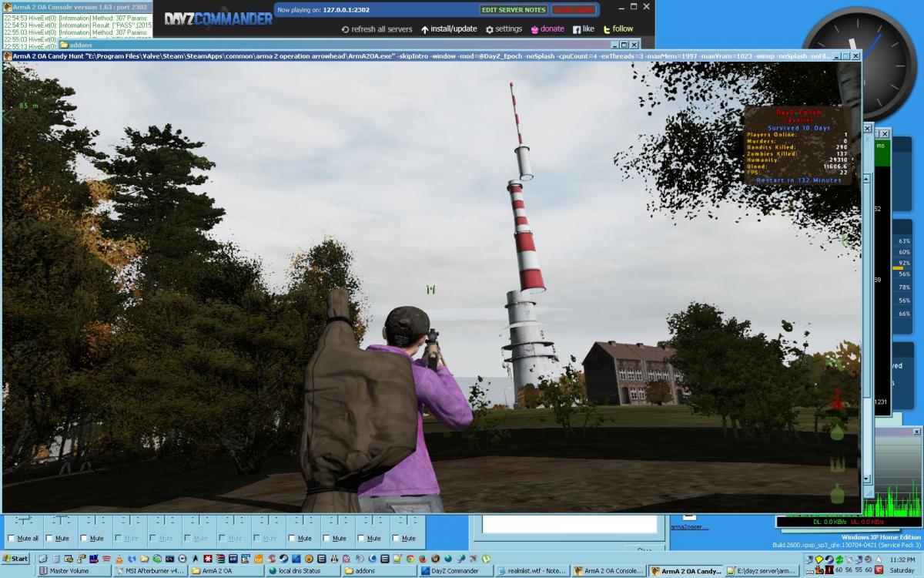Open the orange PDF reader quick launch icon

[258, 558]
